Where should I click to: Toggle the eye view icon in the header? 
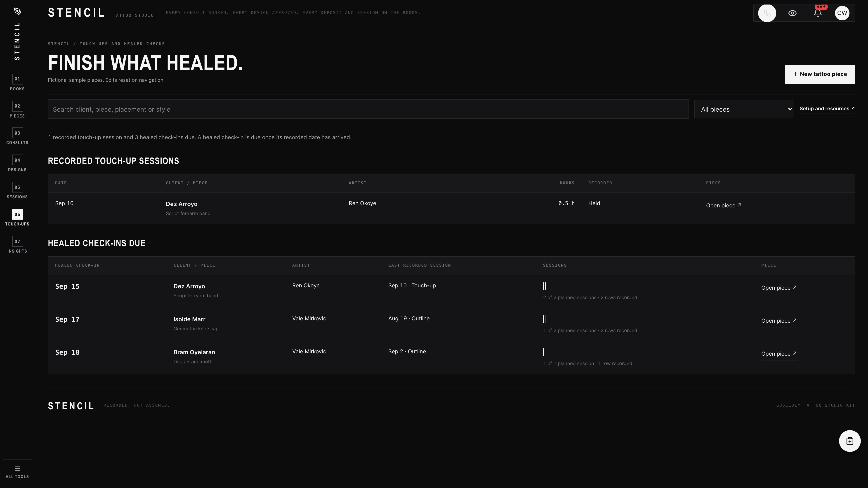pyautogui.click(x=792, y=13)
